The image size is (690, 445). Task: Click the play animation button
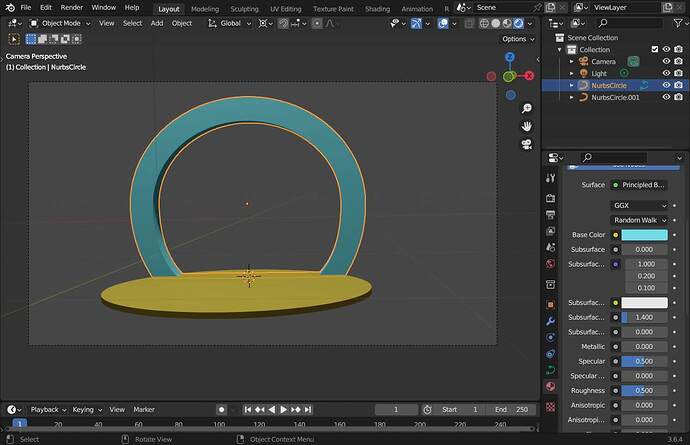pyautogui.click(x=283, y=409)
